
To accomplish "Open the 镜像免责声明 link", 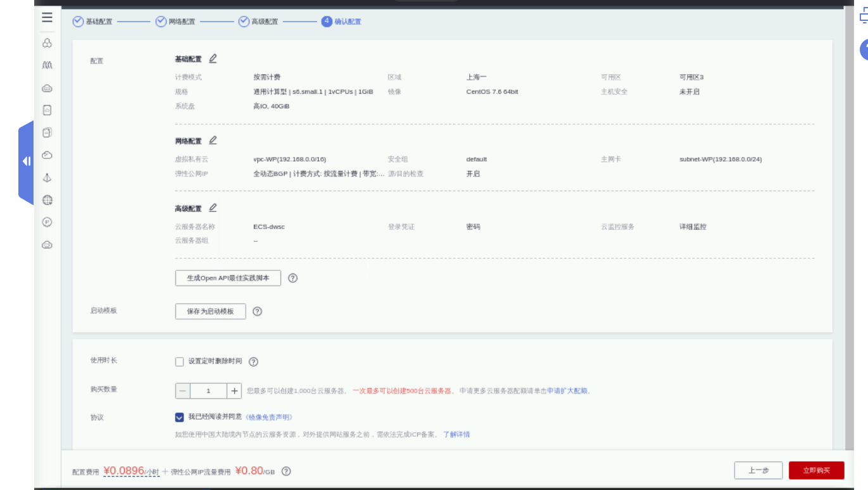I will [268, 417].
